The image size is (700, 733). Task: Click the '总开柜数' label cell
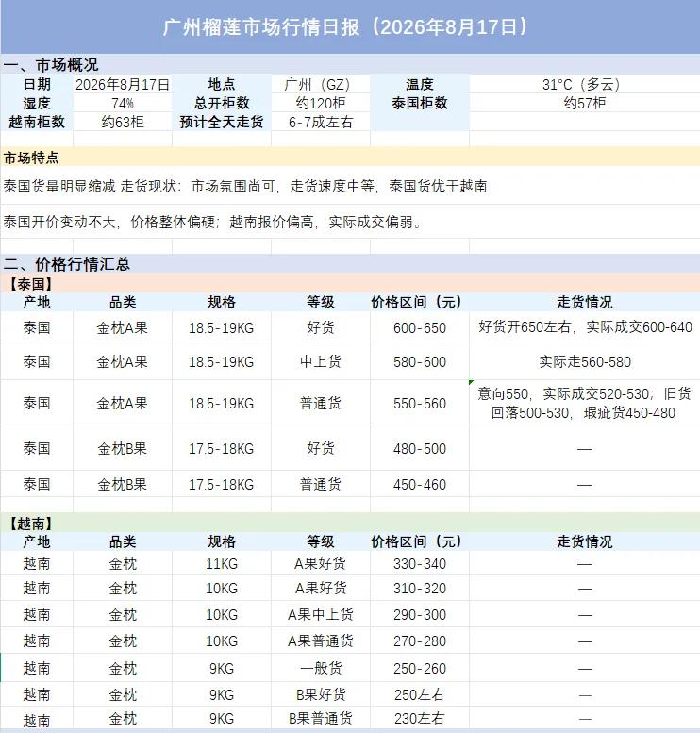point(222,104)
